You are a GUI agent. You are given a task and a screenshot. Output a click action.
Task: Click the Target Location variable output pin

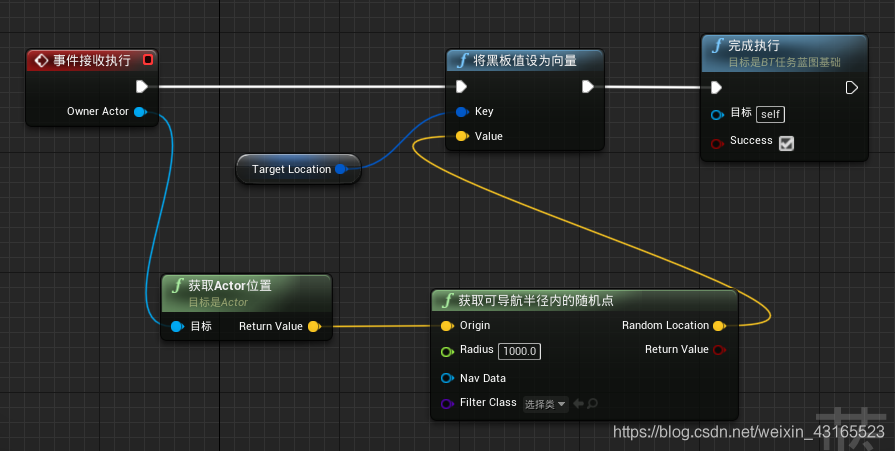click(x=341, y=169)
